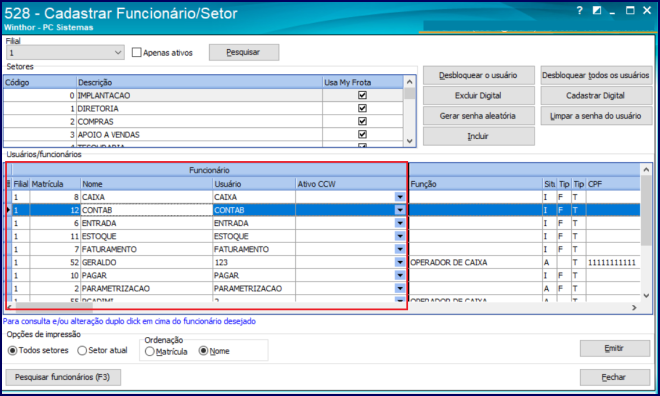The width and height of the screenshot is (660, 396).
Task: Toggle Usa My Frota for IMPLANTACAO
Action: pos(362,95)
